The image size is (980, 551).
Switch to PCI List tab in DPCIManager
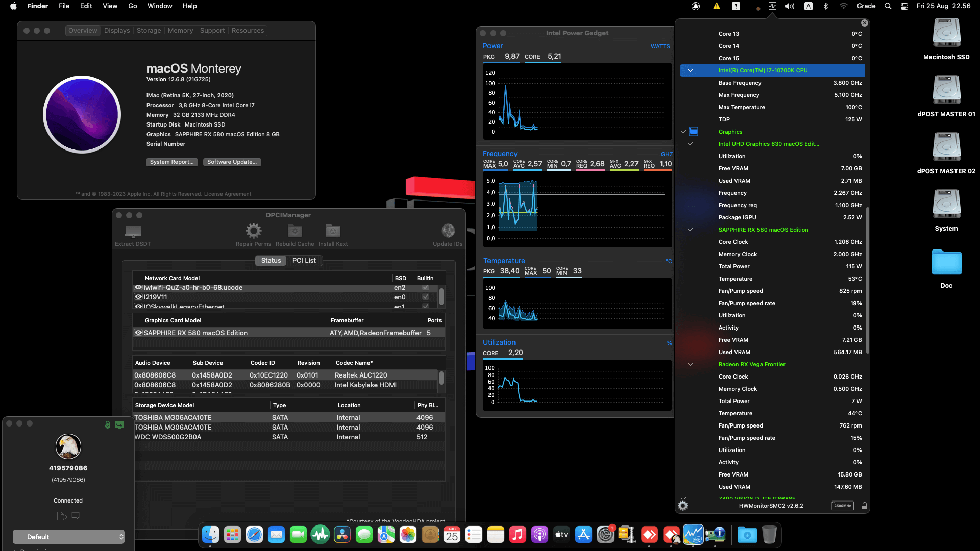304,260
